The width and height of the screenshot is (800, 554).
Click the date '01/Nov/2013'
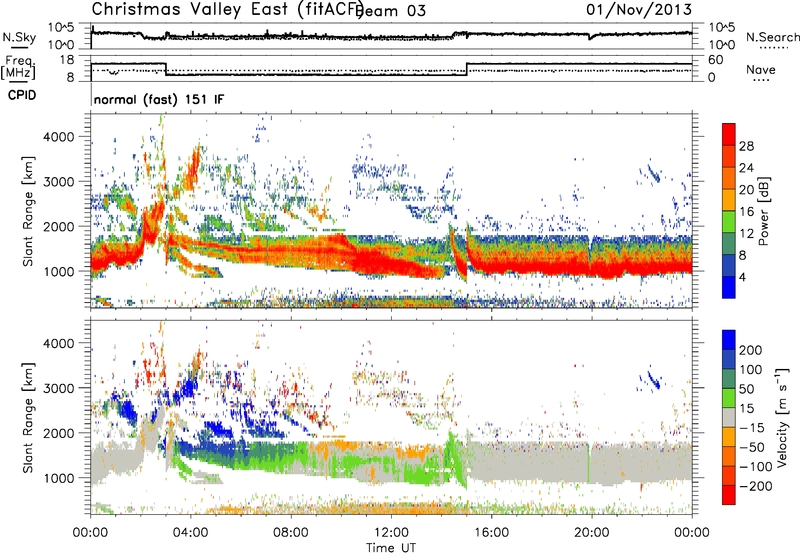coord(639,9)
